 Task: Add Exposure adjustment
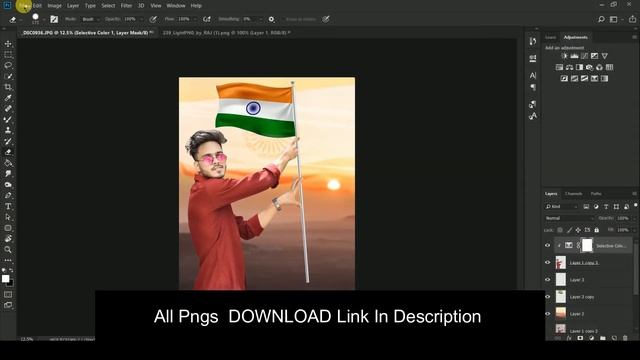[594, 56]
